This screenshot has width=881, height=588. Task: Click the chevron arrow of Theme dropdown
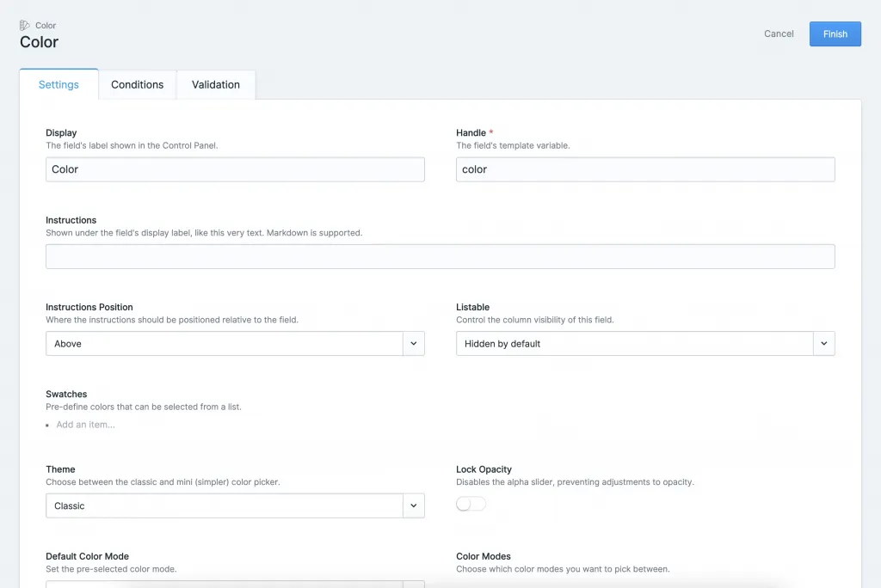[x=414, y=505]
